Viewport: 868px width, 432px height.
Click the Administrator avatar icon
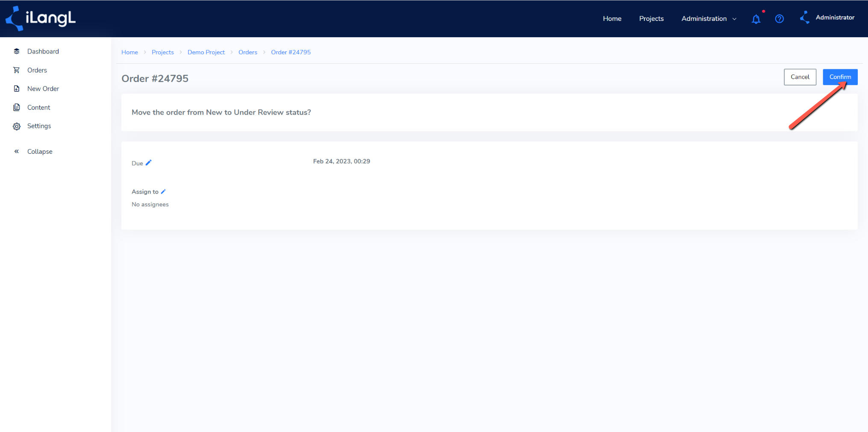(805, 18)
